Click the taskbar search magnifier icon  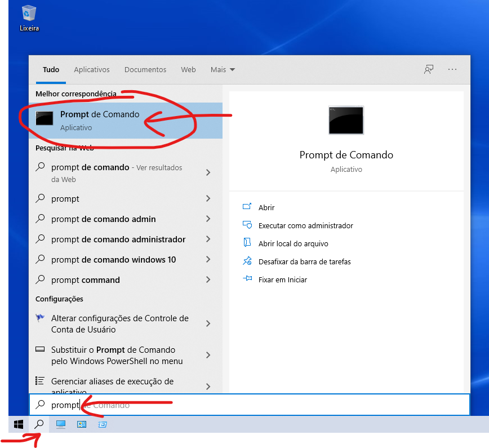(x=39, y=424)
